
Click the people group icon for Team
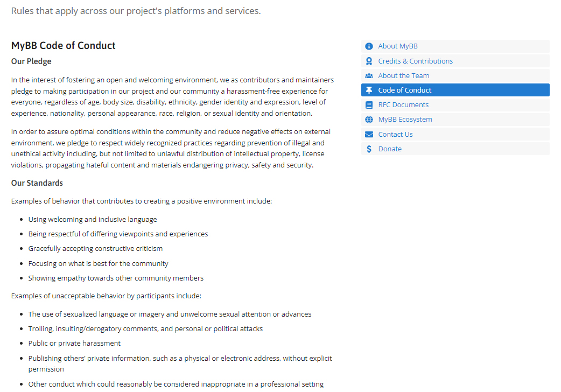pyautogui.click(x=369, y=76)
